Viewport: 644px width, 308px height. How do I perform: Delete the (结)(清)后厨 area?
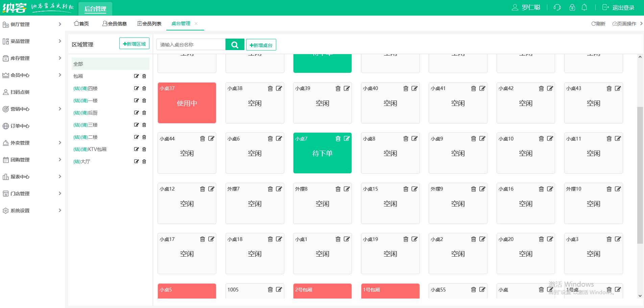144,113
